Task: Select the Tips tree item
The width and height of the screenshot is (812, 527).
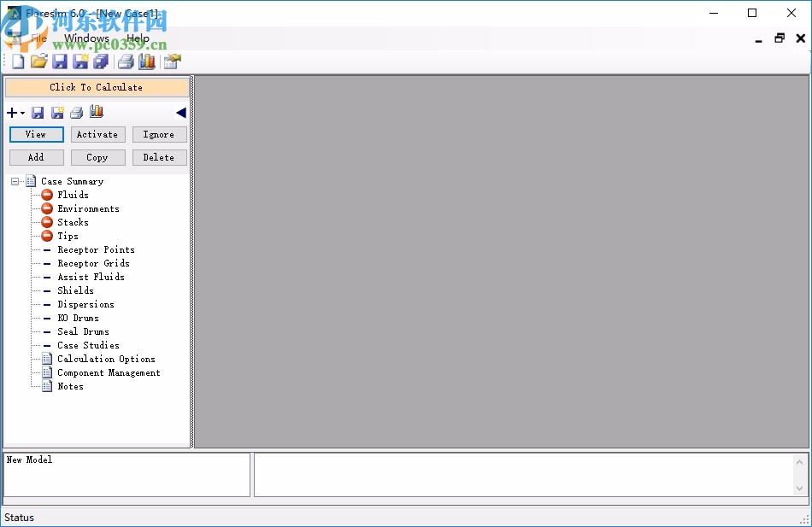Action: click(x=68, y=236)
